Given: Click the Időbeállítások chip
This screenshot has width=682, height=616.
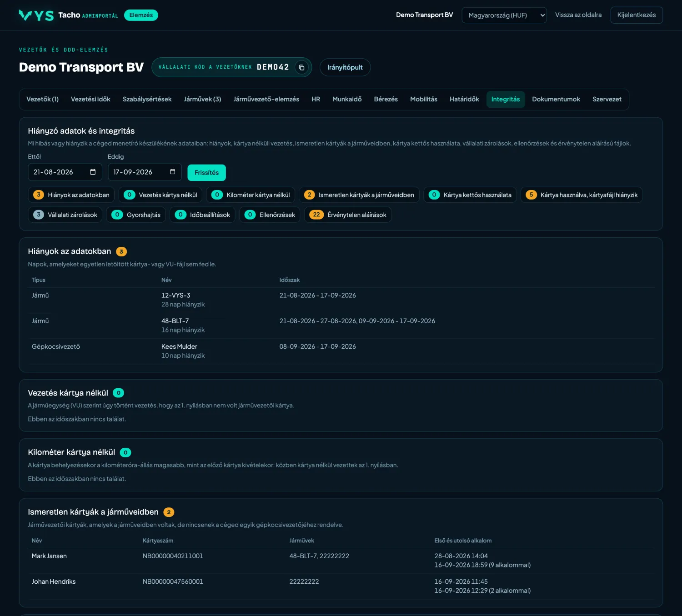Looking at the screenshot, I should (202, 215).
